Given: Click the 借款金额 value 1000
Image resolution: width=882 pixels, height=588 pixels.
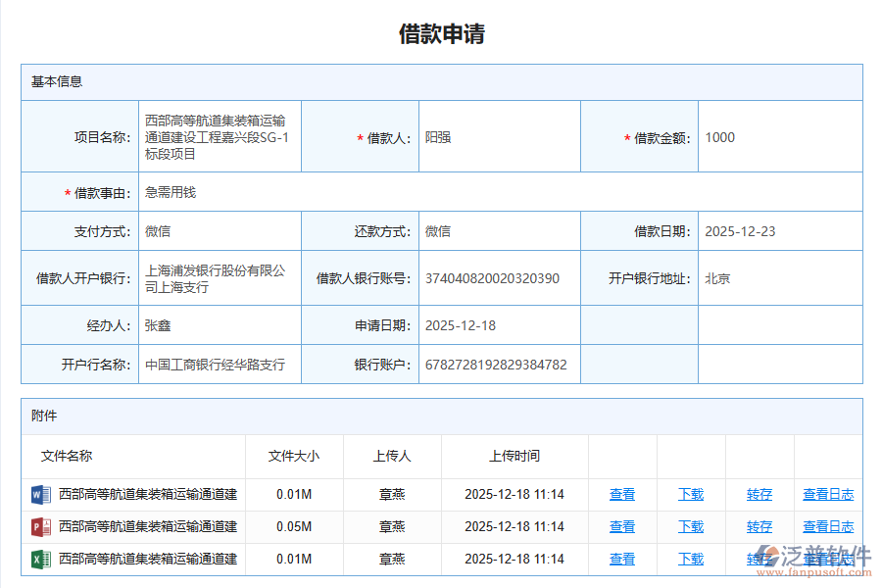Looking at the screenshot, I should pos(720,137).
